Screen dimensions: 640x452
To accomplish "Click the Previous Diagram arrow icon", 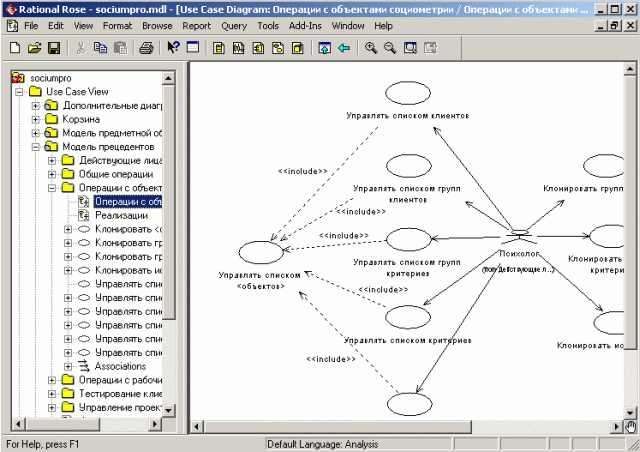I will click(x=344, y=47).
